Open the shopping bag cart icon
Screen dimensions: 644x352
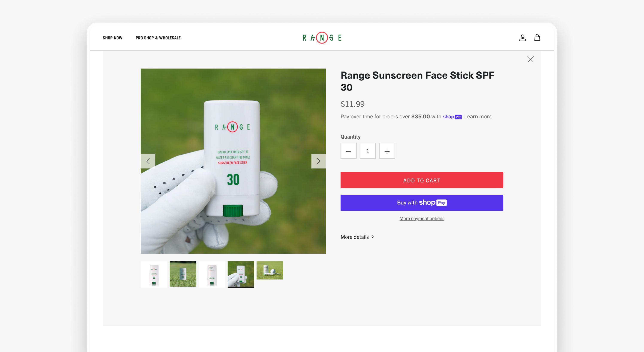(x=537, y=38)
